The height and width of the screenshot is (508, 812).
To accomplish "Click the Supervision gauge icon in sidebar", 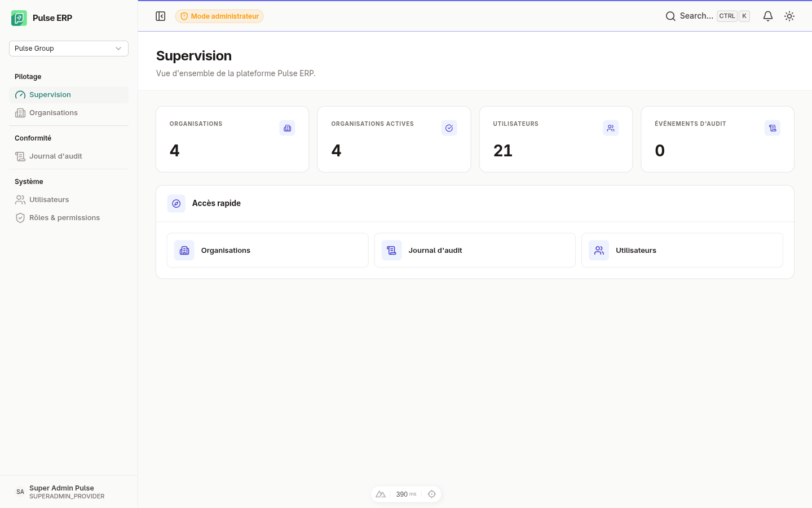I will click(20, 95).
